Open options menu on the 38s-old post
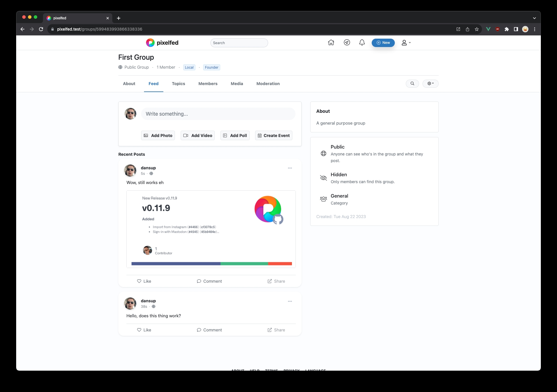The image size is (557, 392). pyautogui.click(x=290, y=301)
